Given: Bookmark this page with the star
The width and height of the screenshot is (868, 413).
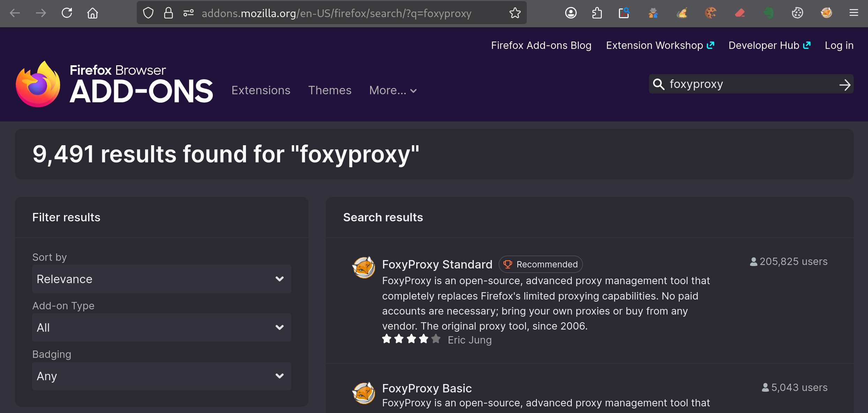Looking at the screenshot, I should tap(515, 13).
